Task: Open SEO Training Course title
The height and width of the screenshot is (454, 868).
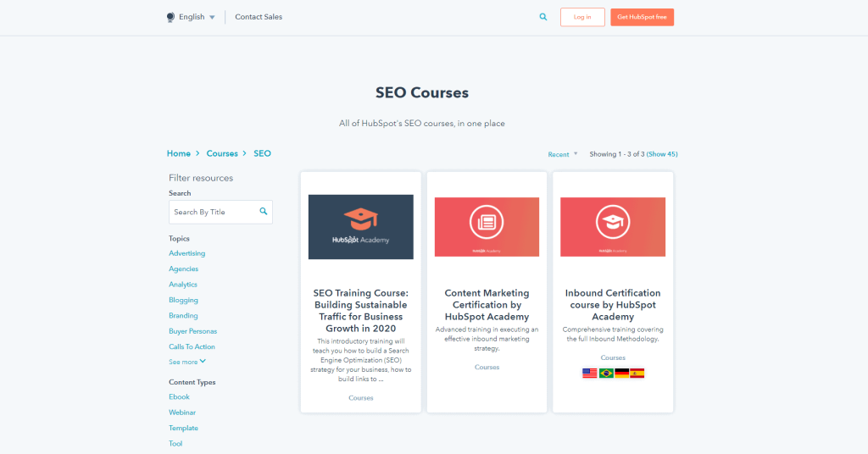Action: (x=361, y=311)
